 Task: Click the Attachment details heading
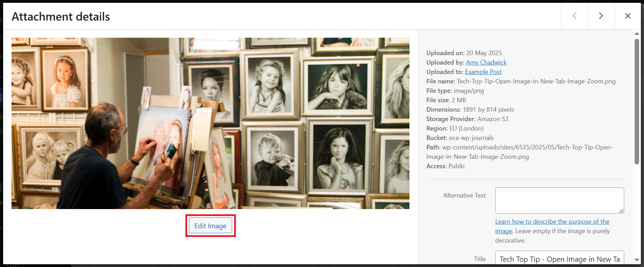[61, 16]
